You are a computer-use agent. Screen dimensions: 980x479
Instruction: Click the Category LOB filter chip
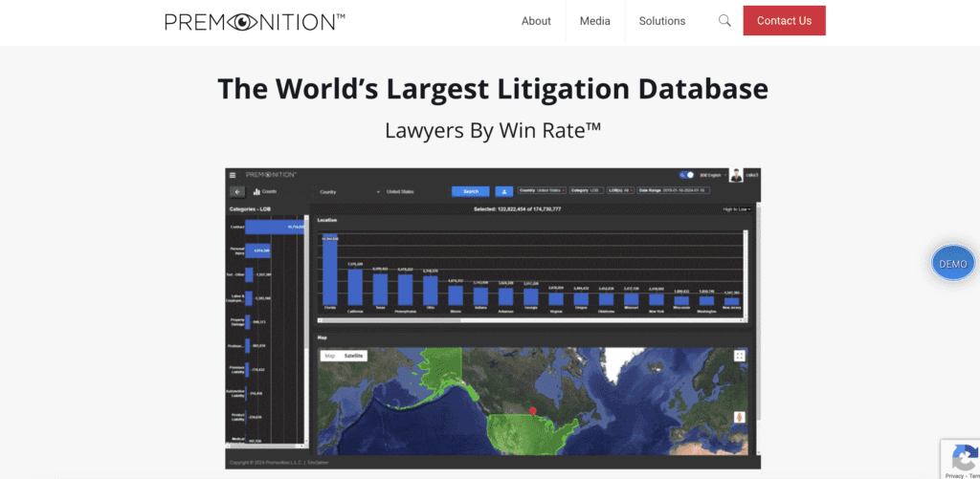(587, 190)
